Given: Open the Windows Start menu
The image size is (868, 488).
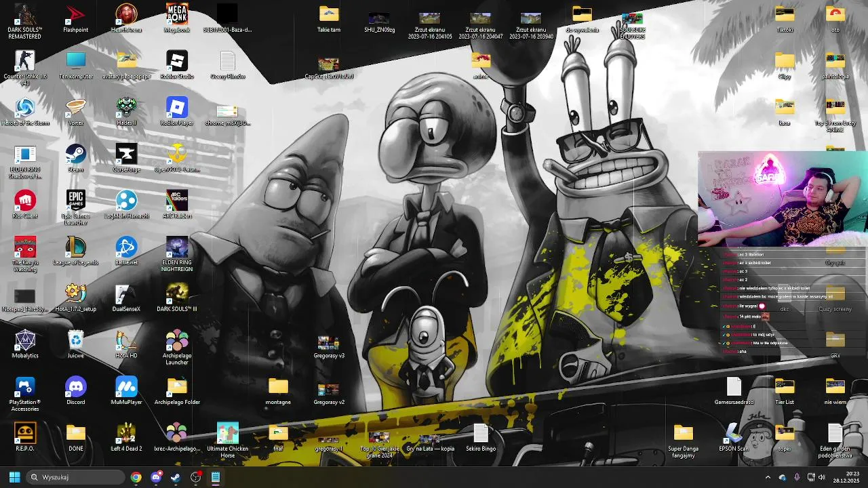Looking at the screenshot, I should 14,477.
